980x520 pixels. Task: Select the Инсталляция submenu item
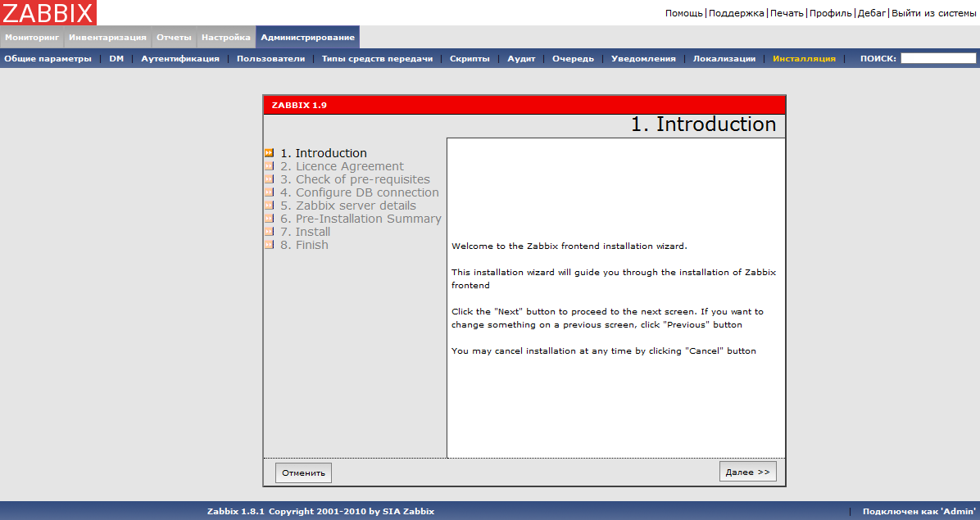(x=804, y=59)
